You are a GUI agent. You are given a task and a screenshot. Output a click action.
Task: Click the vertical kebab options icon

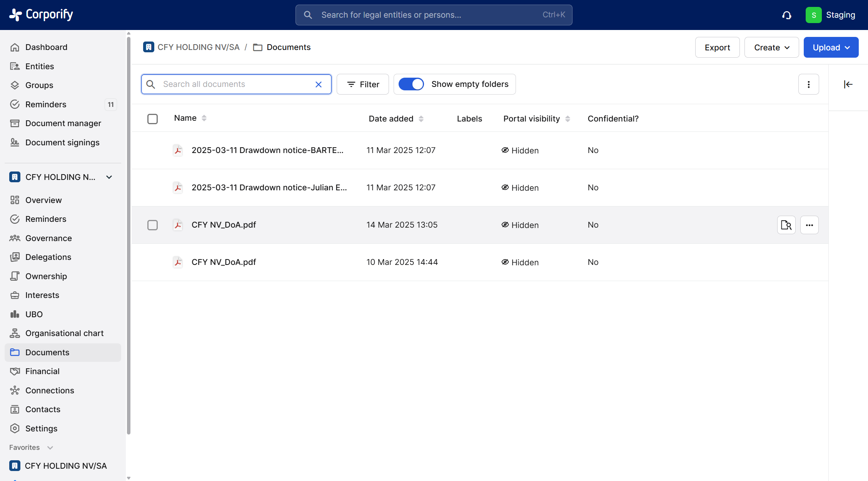(808, 84)
